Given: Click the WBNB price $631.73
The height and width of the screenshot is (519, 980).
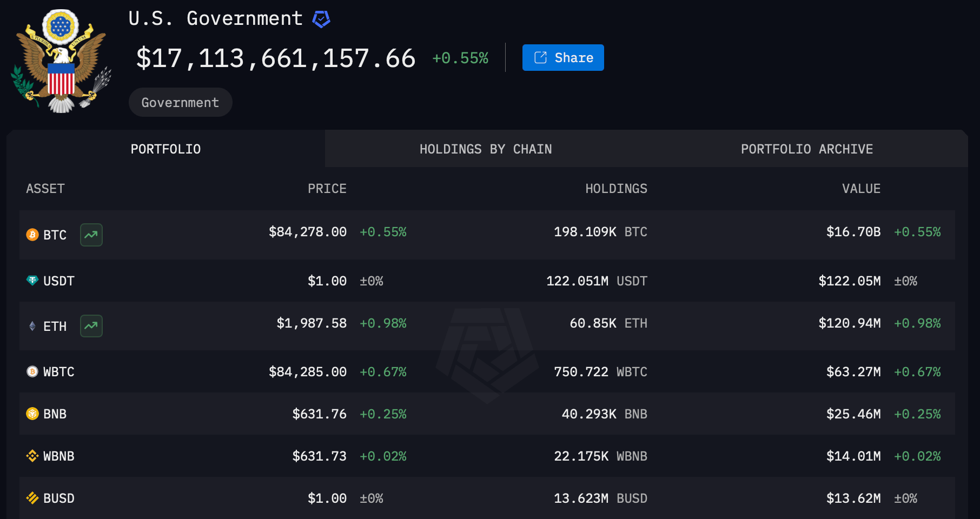Looking at the screenshot, I should point(320,456).
